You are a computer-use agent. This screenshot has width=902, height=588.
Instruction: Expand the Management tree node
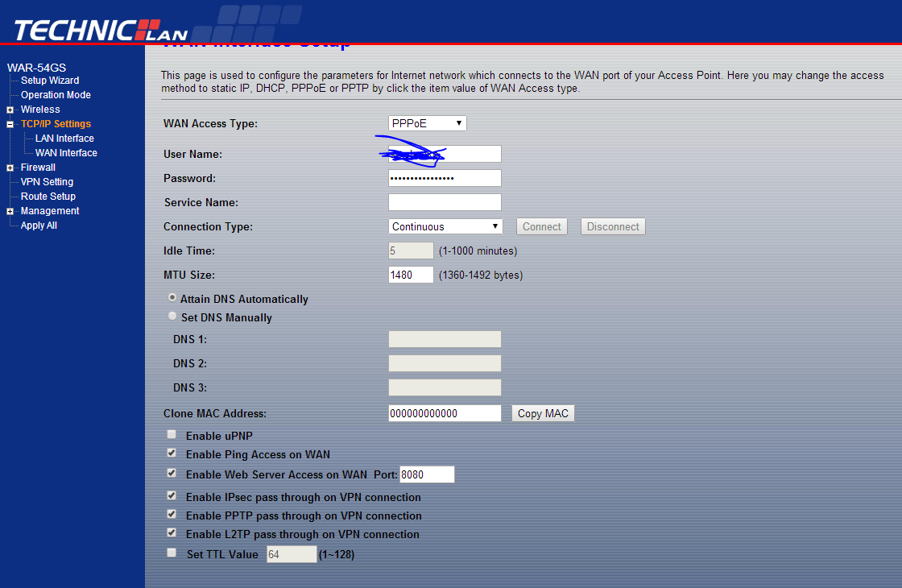click(10, 212)
